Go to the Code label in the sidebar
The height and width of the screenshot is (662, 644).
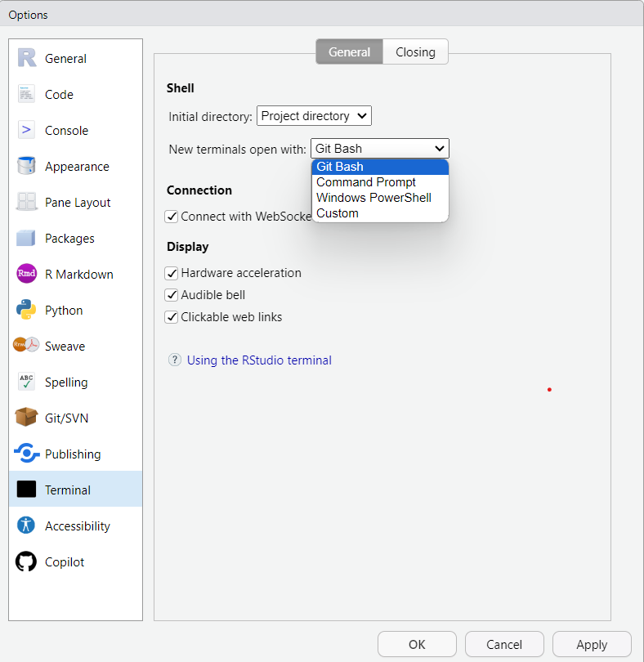tap(59, 95)
